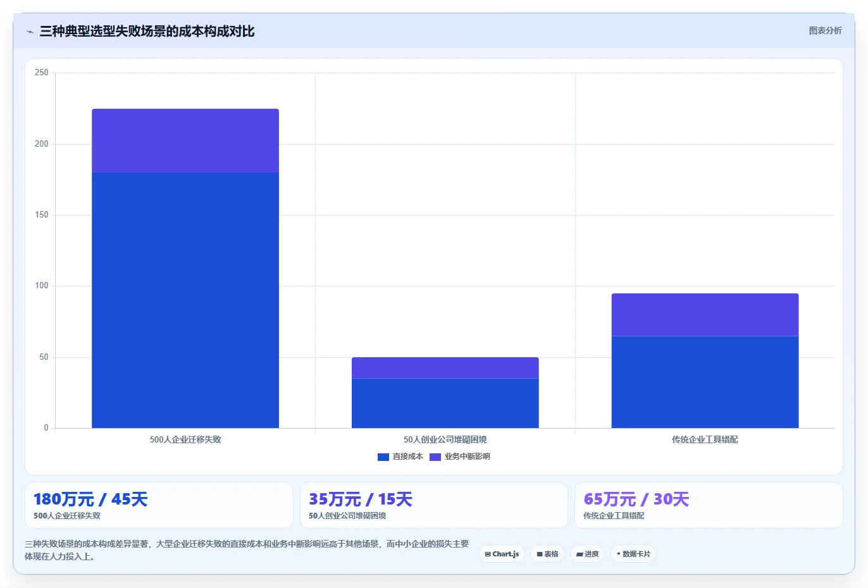868x588 pixels.
Task: Click the purple segment of 50人创业公司堆砌困境 bar
Action: coord(445,368)
